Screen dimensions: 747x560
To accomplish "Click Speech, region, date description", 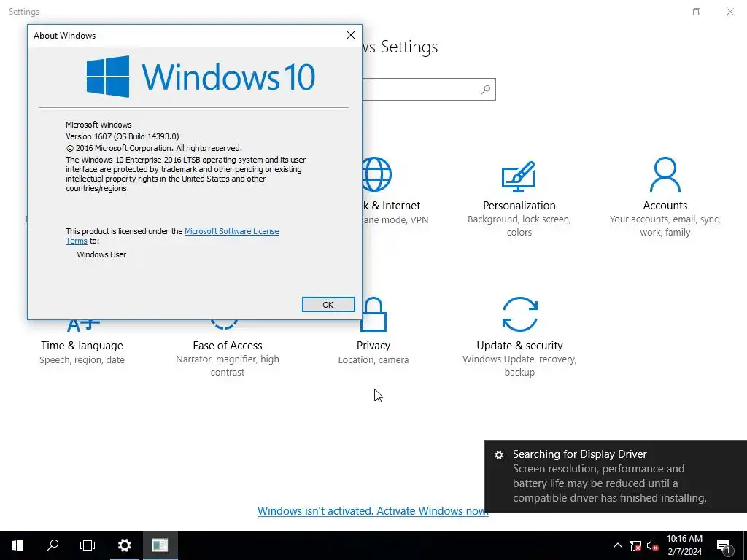I will [82, 359].
